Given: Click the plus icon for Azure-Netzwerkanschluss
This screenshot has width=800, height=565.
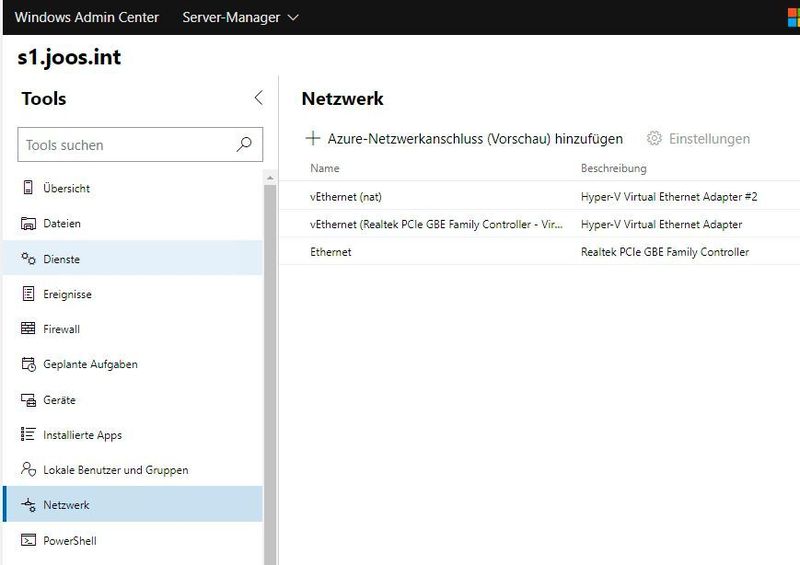Looking at the screenshot, I should [x=312, y=138].
